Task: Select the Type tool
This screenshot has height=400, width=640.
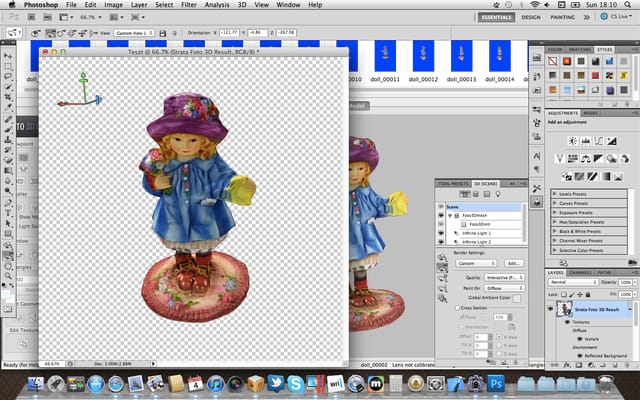Action: tap(8, 213)
